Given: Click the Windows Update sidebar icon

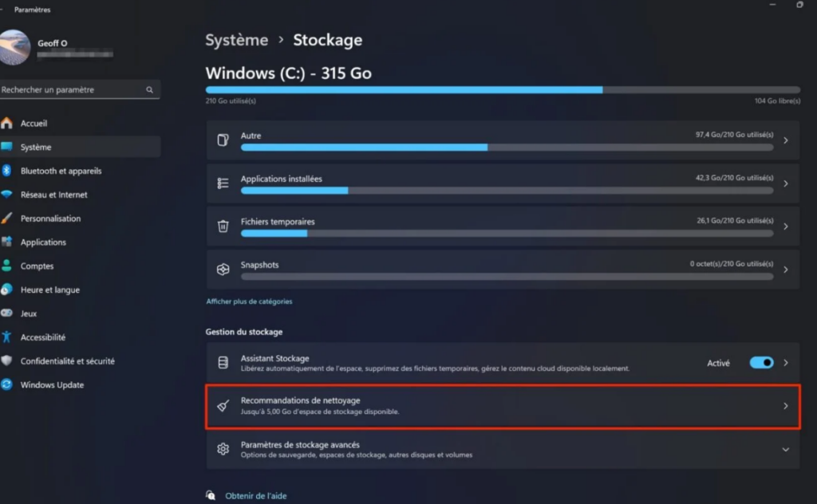Looking at the screenshot, I should pos(6,385).
